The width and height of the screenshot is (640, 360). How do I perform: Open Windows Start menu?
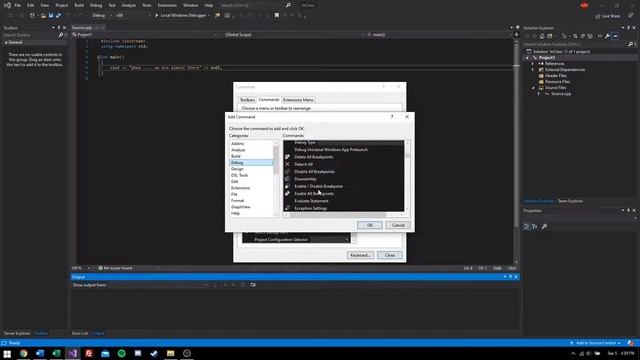[7, 353]
